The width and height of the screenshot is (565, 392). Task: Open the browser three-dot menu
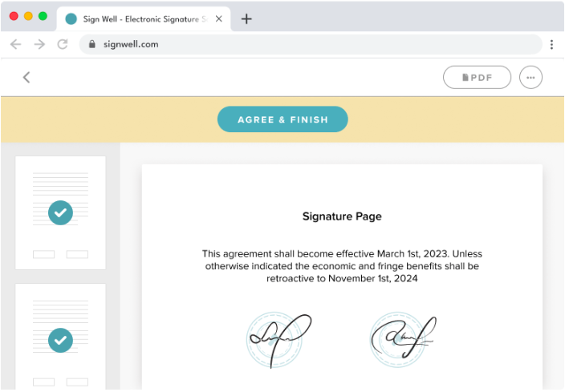pos(551,44)
